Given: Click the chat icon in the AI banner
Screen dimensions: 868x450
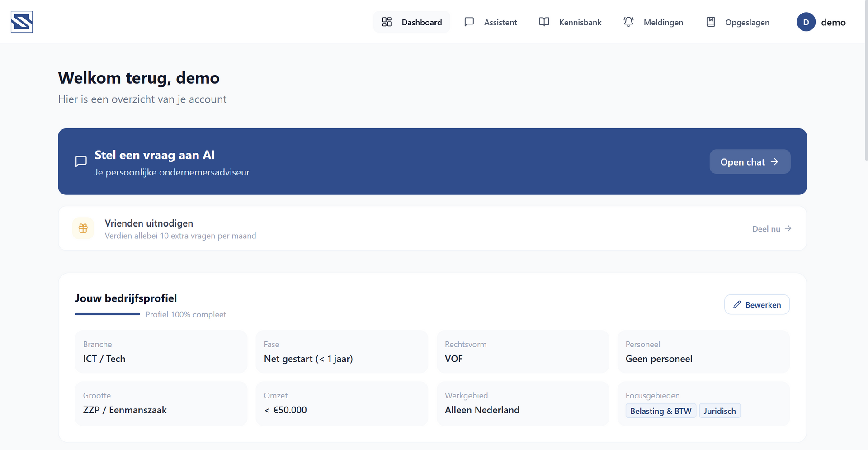Looking at the screenshot, I should (x=81, y=161).
